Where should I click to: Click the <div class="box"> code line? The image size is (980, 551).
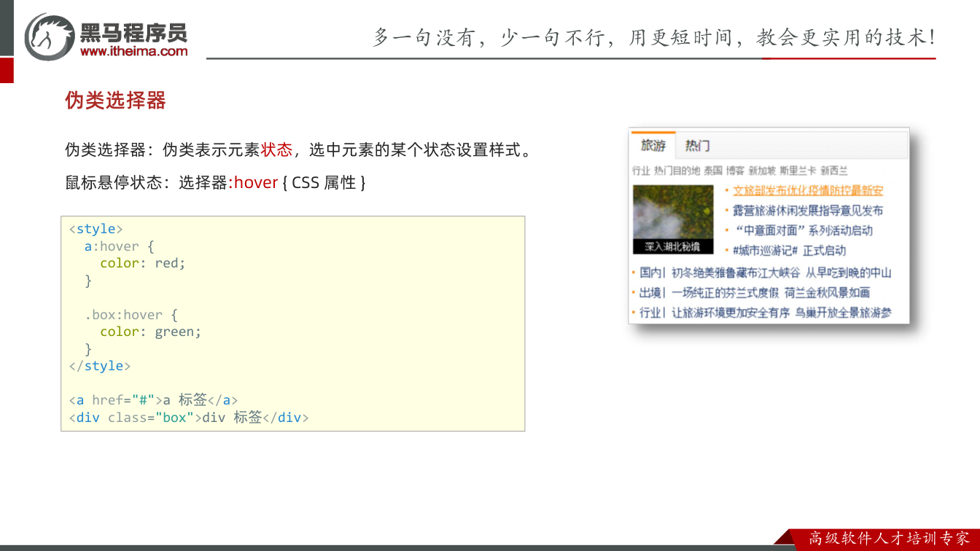189,418
